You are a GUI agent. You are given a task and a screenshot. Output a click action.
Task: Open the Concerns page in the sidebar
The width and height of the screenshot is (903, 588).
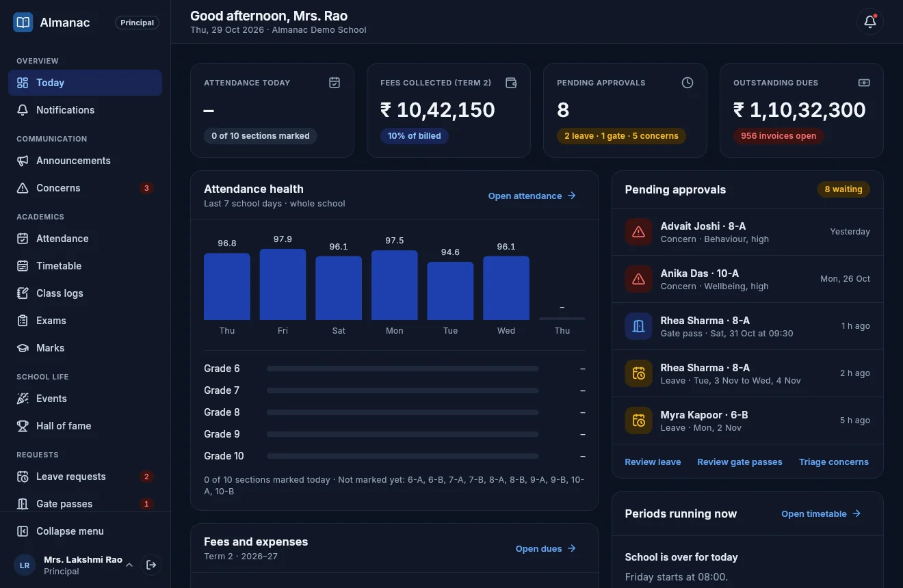click(x=85, y=188)
